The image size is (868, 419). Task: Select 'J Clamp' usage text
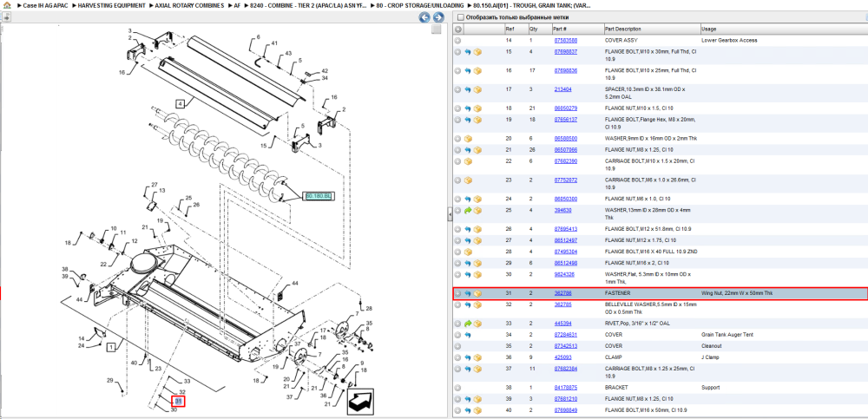710,357
